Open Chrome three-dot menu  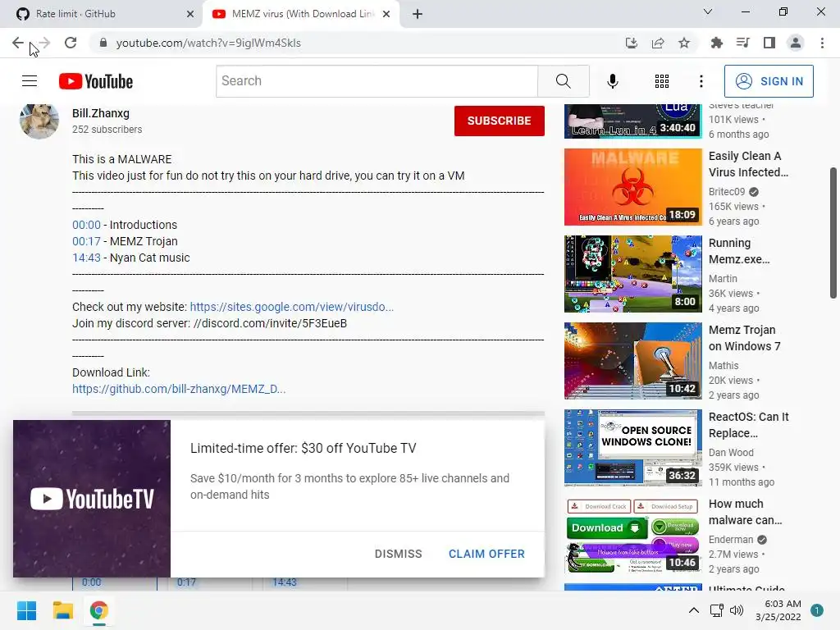tap(822, 43)
